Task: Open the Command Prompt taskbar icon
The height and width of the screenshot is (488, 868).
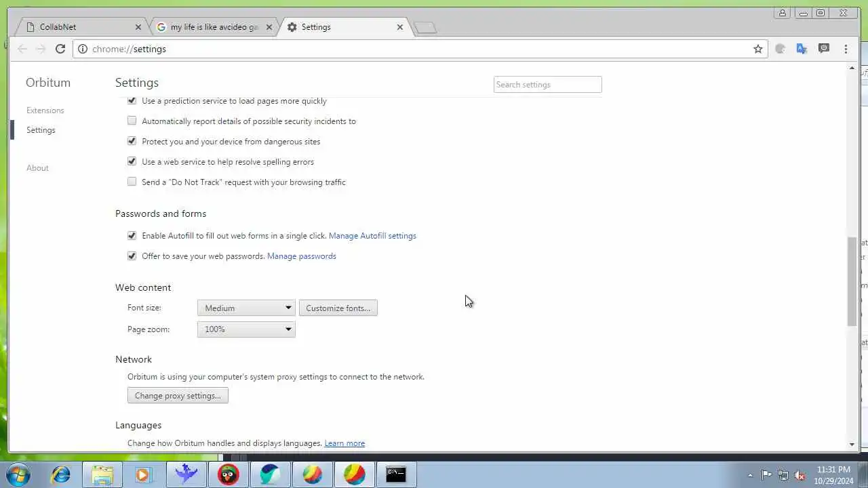Action: 396,474
